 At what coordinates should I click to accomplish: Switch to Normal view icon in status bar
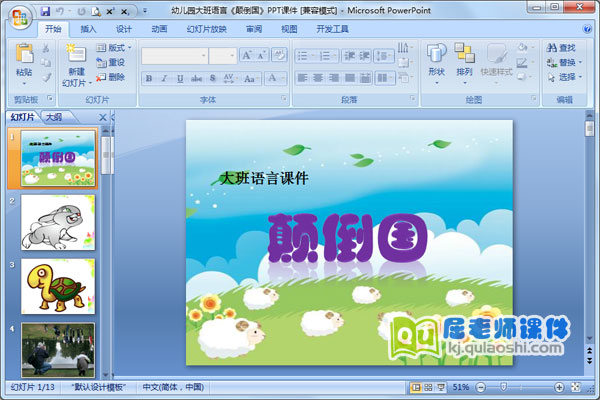416,387
